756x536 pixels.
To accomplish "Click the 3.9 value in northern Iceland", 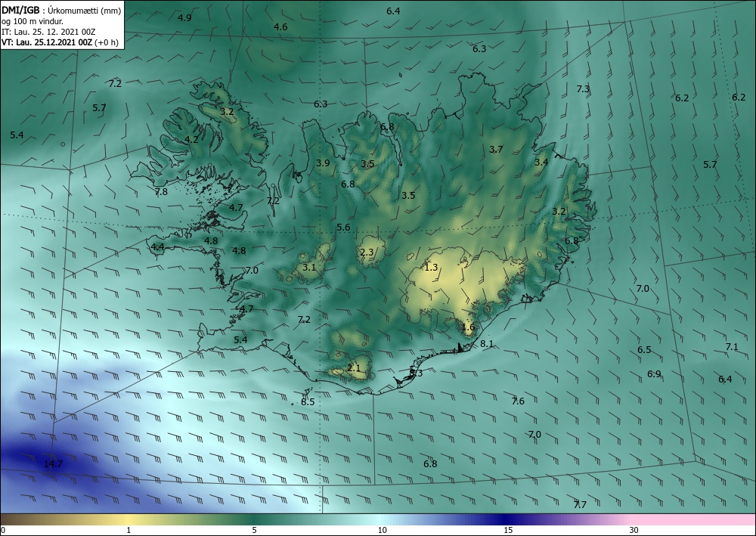I will pyautogui.click(x=323, y=163).
